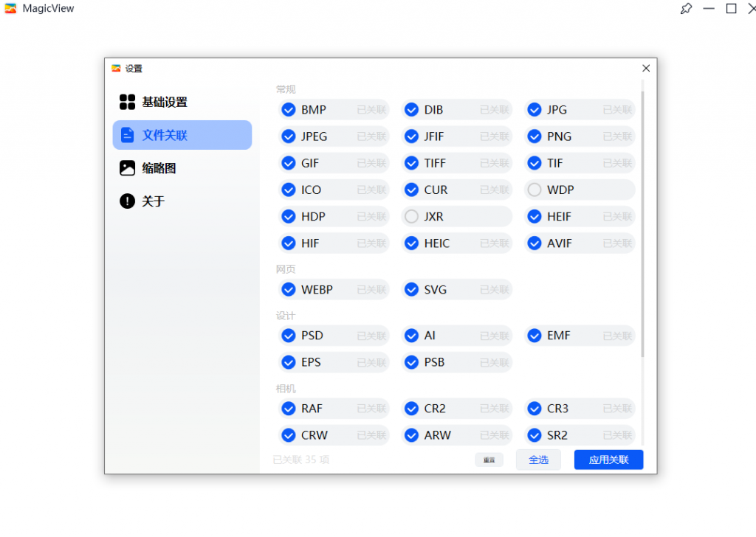Click the 文件关联 document icon
The image size is (756, 537).
(127, 135)
